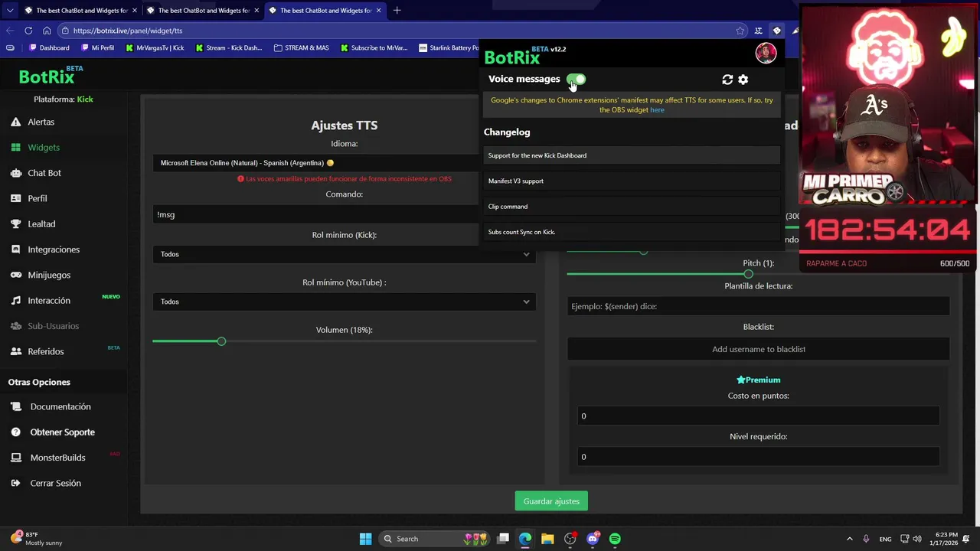Click the Referidos people icon
This screenshot has width=980, height=551.
pyautogui.click(x=15, y=351)
